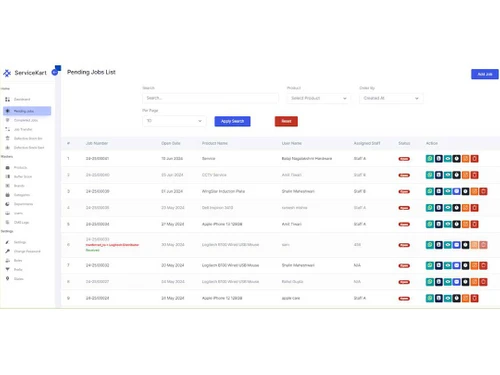500x375 pixels.
Task: Open the Select Product dropdown
Action: [318, 98]
